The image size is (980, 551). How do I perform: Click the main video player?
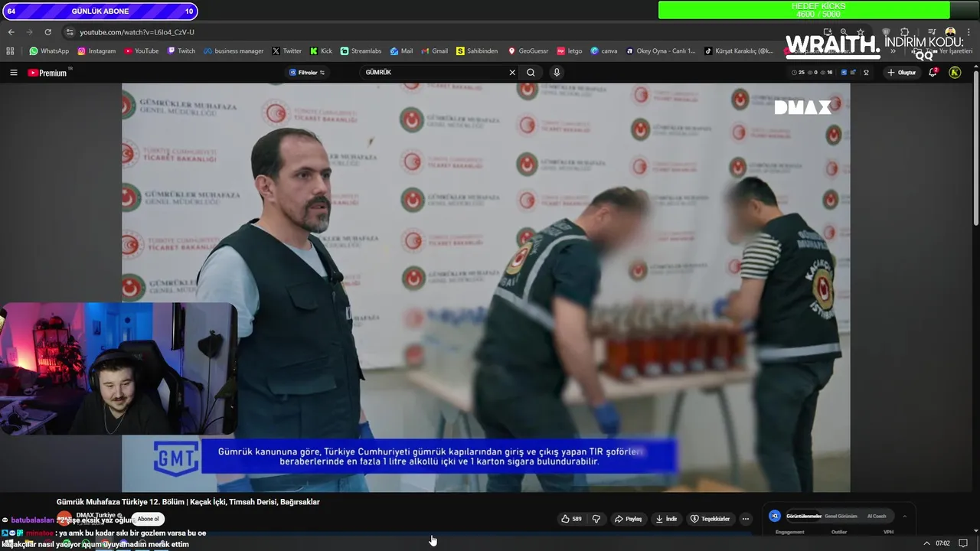pos(485,287)
